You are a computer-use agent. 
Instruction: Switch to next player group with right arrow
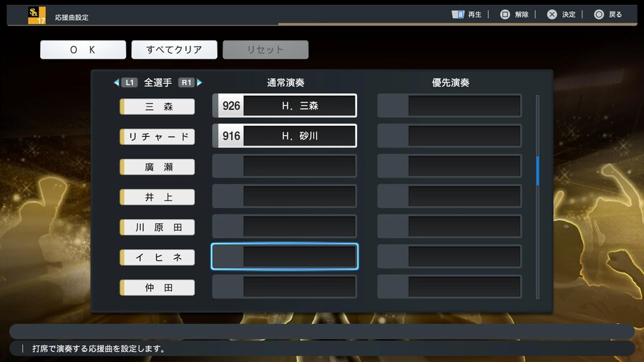point(199,82)
